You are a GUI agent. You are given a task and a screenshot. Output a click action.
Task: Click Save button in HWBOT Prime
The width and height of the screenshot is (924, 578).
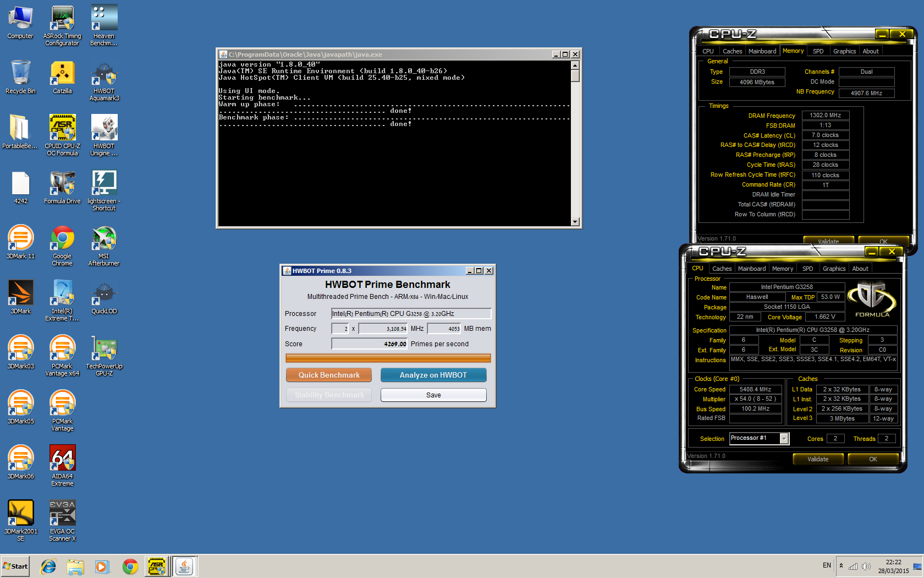[433, 395]
